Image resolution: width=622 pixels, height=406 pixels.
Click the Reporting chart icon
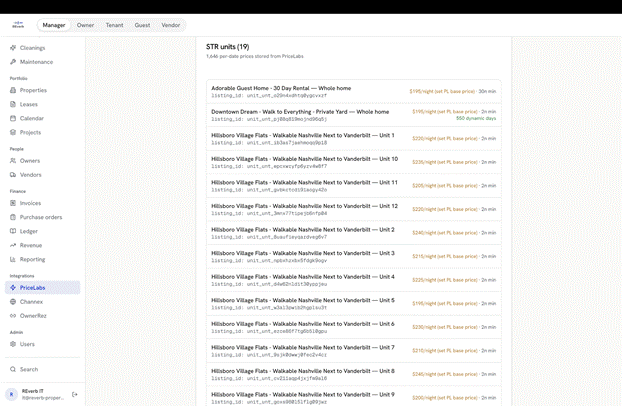click(13, 260)
